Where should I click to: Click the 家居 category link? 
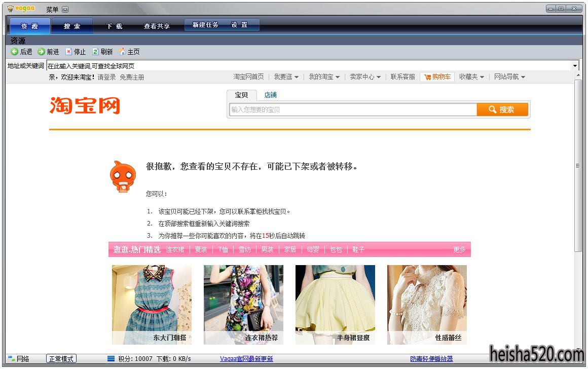click(x=290, y=250)
